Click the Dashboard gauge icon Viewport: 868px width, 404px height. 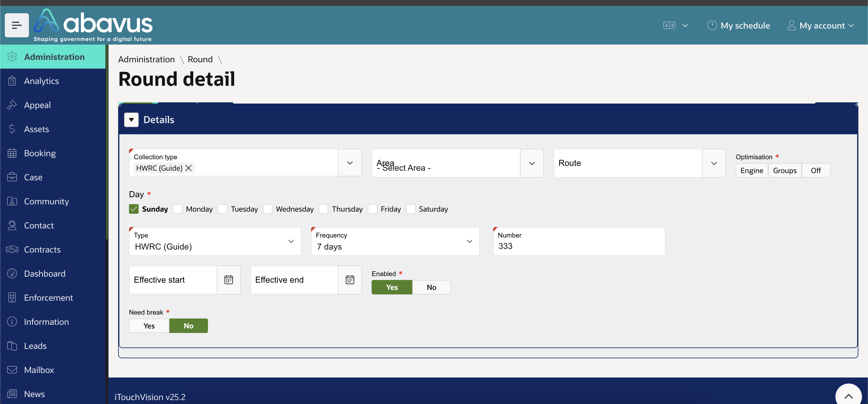(x=12, y=273)
